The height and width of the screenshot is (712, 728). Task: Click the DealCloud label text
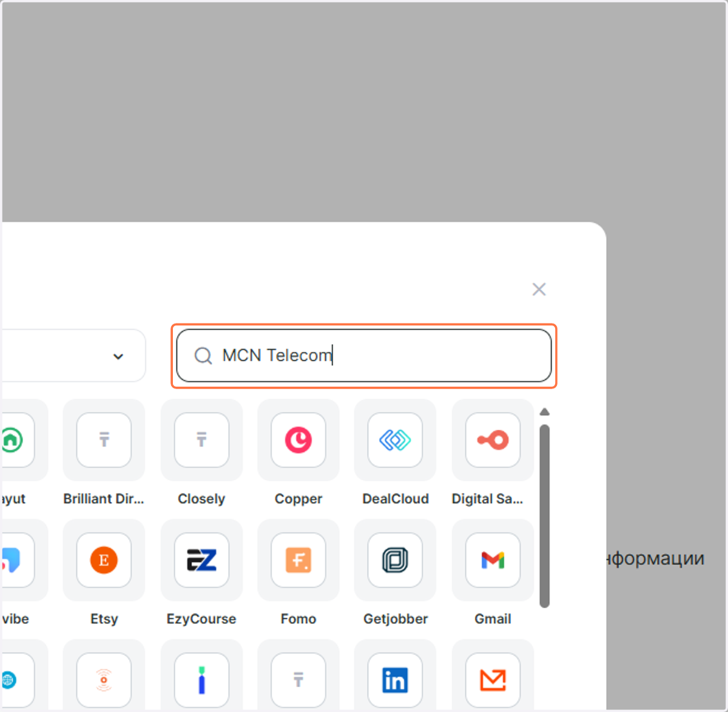coord(396,499)
